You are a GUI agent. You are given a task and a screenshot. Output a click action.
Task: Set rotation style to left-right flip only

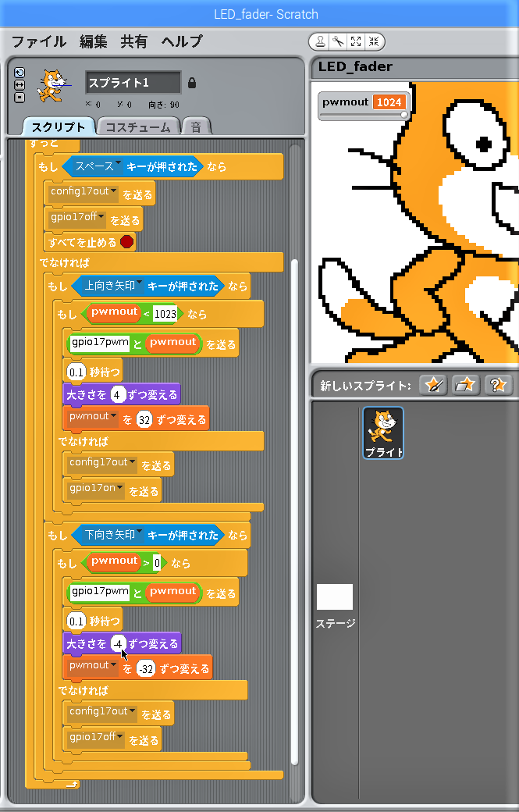[20, 84]
